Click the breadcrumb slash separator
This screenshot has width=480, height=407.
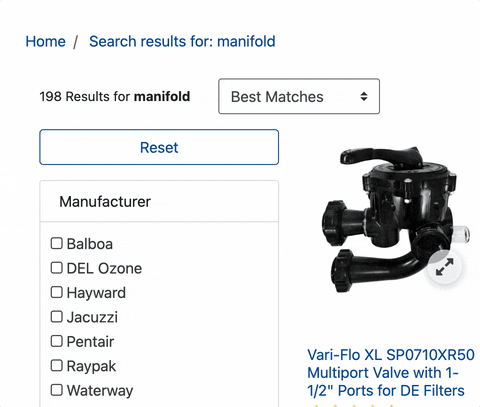click(x=76, y=42)
